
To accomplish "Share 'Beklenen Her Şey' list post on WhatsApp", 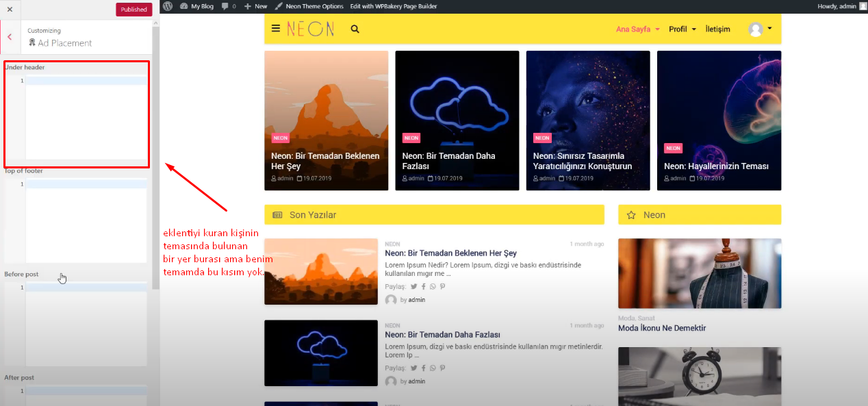I will (x=433, y=287).
